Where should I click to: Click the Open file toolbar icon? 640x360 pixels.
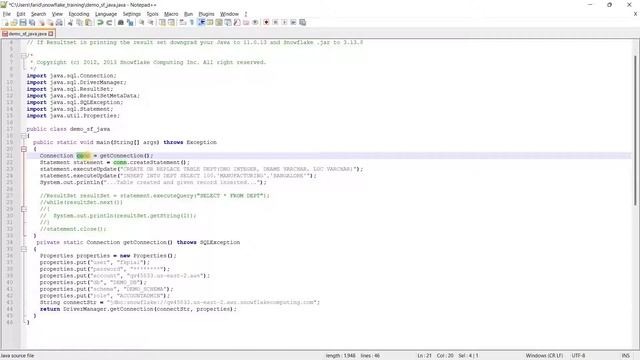tap(14, 22)
